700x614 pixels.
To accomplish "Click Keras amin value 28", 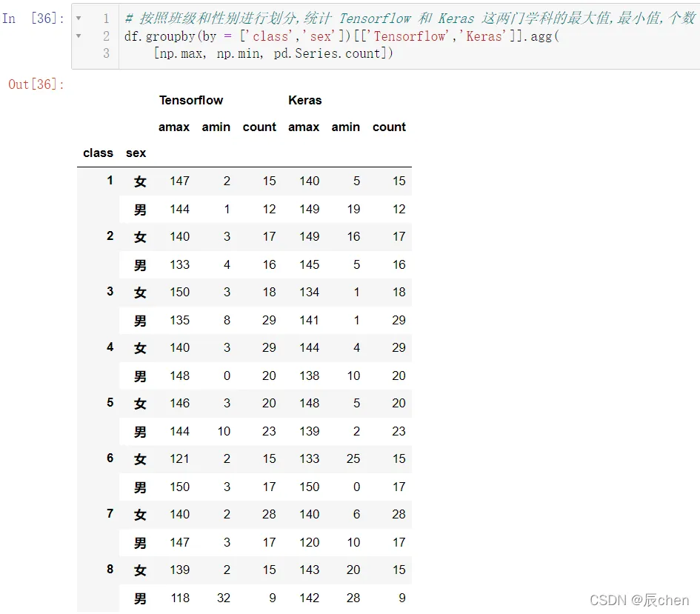I will [353, 598].
